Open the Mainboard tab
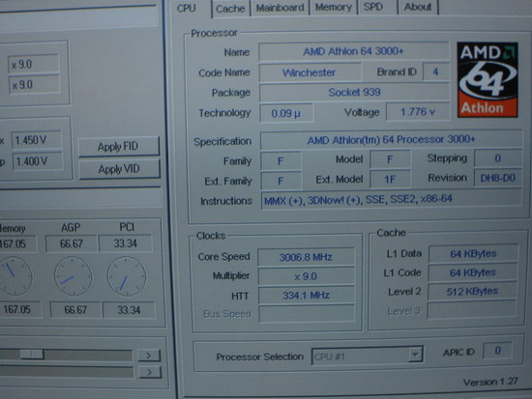The image size is (532, 399). [280, 8]
